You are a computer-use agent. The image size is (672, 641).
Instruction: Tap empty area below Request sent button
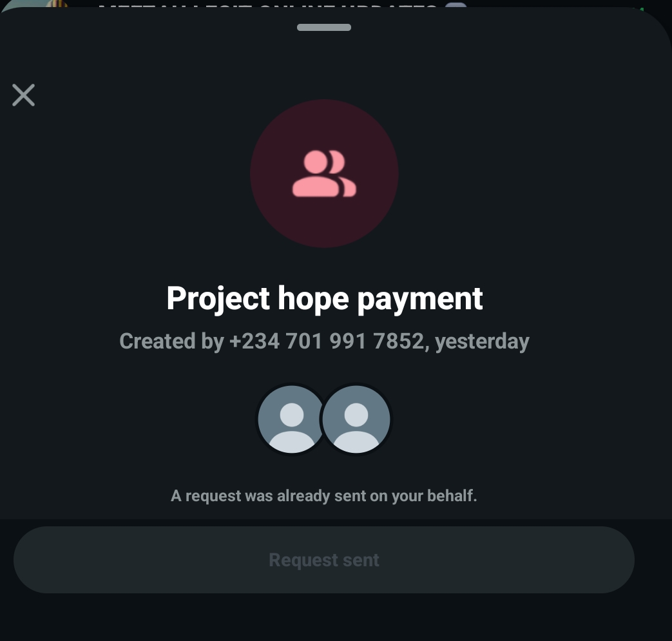click(324, 617)
